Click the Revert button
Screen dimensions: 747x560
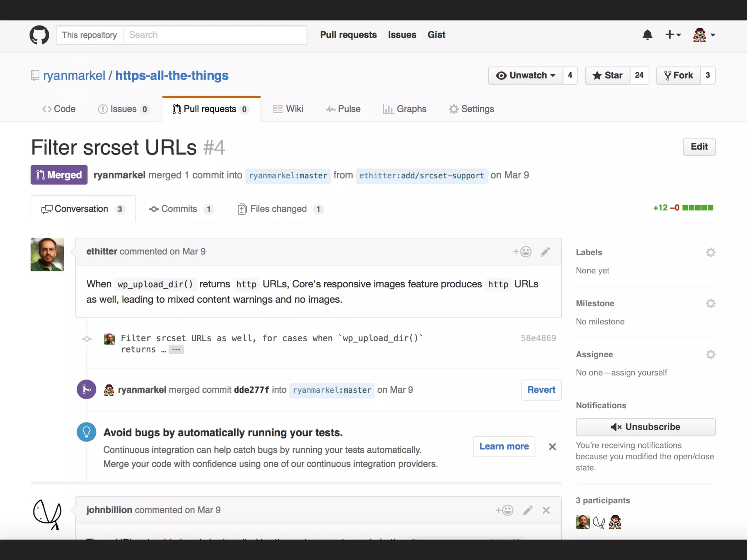541,390
